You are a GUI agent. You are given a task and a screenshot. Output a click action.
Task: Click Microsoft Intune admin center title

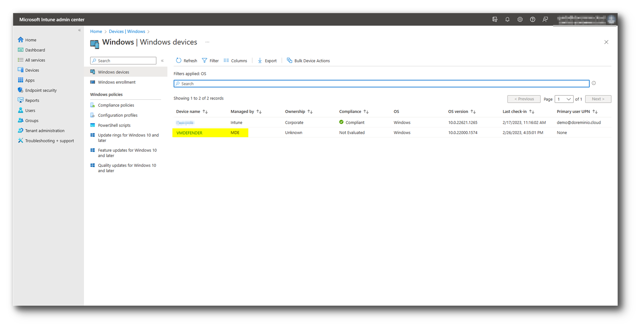coord(52,20)
